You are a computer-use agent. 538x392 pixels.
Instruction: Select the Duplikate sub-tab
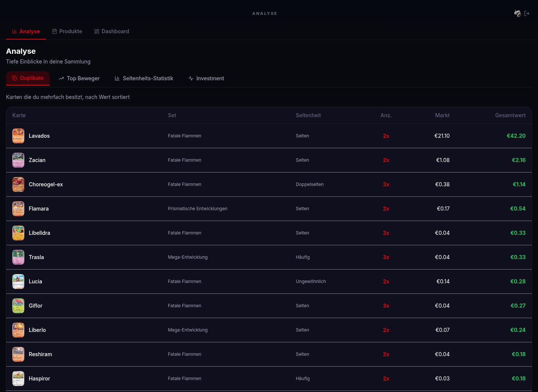[x=28, y=78]
